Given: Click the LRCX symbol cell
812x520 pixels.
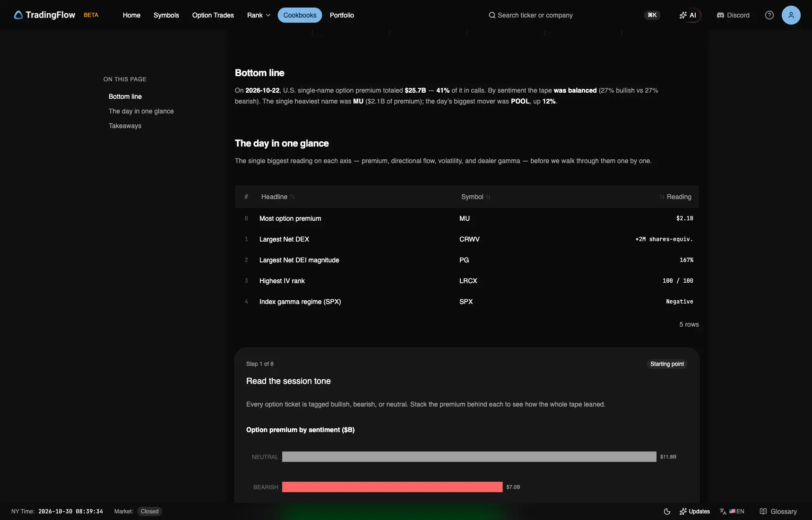Looking at the screenshot, I should coord(468,281).
